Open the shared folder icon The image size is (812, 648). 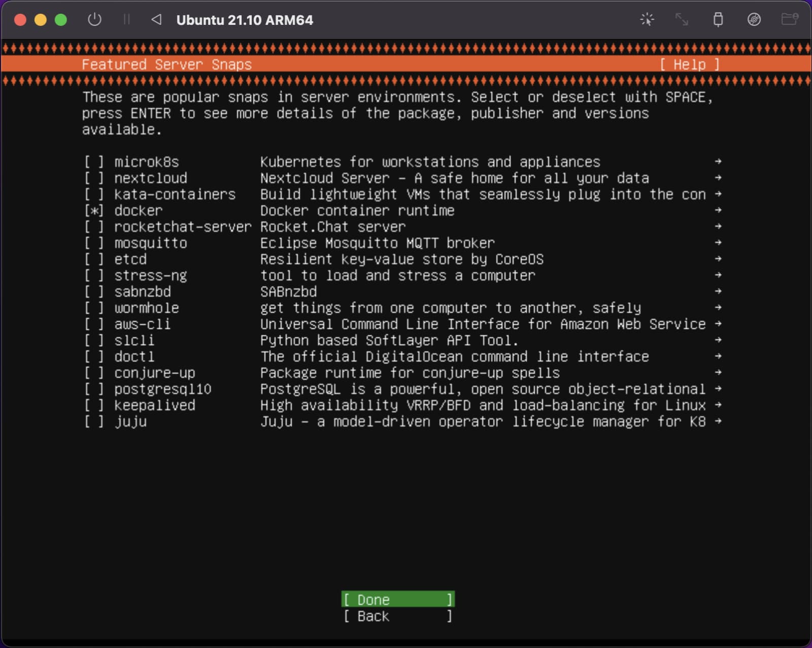(x=790, y=20)
